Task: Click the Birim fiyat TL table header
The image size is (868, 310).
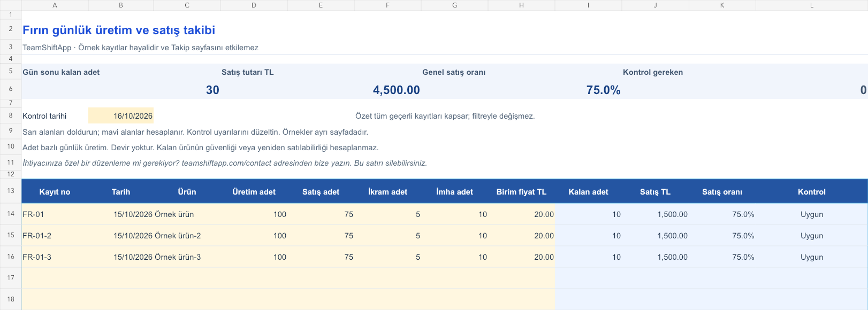Action: (x=521, y=192)
